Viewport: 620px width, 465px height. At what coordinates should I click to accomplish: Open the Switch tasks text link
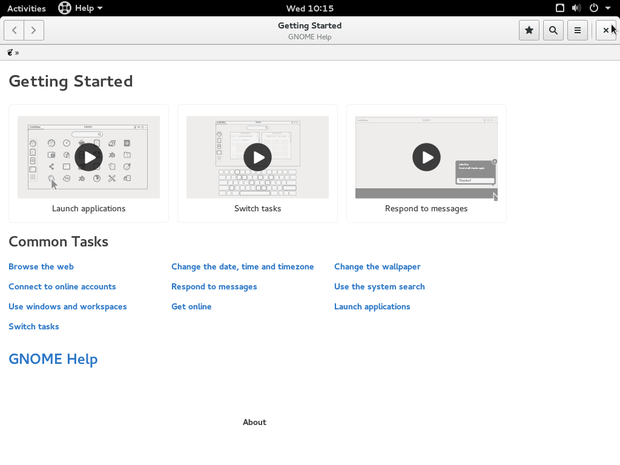(34, 326)
